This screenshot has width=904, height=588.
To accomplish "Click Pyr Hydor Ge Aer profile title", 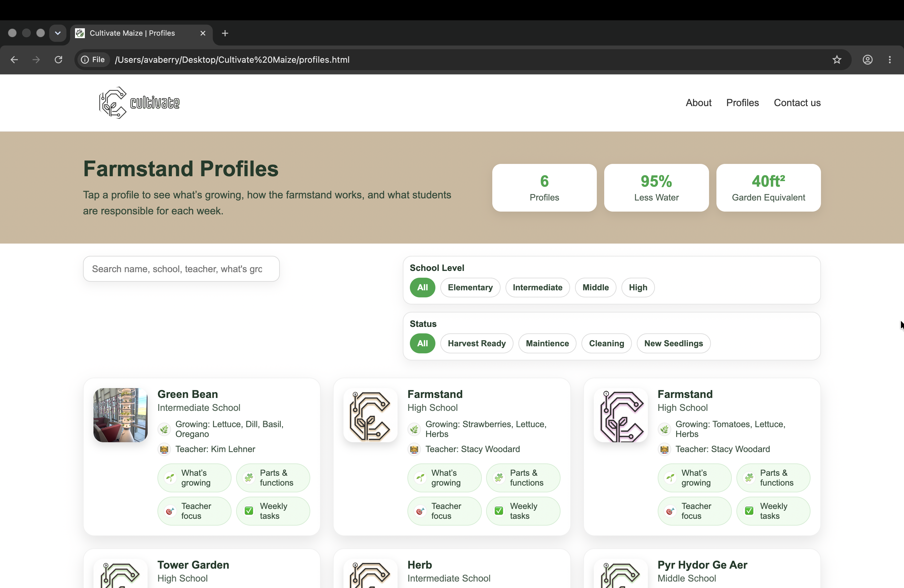I will coord(702,565).
